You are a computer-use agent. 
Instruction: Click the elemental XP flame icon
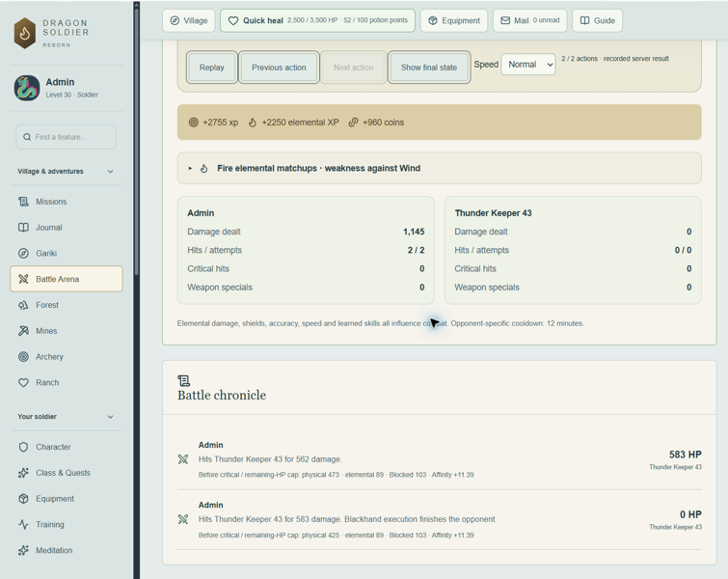point(252,123)
